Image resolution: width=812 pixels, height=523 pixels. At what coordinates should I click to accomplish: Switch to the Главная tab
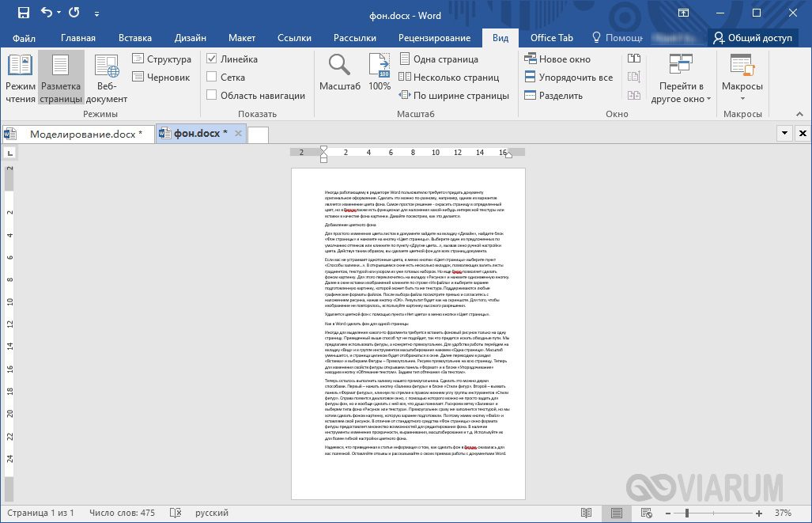pyautogui.click(x=77, y=38)
